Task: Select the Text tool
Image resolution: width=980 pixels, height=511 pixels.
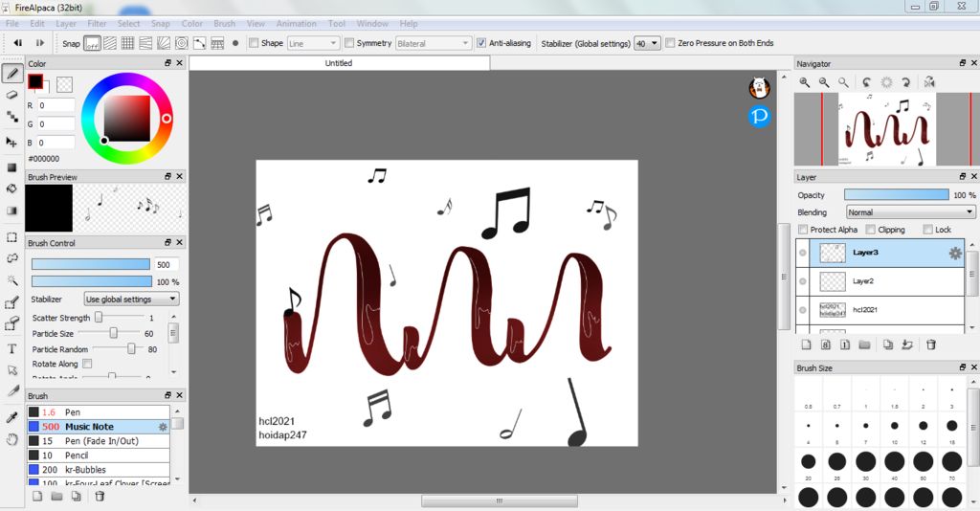Action: coord(11,348)
